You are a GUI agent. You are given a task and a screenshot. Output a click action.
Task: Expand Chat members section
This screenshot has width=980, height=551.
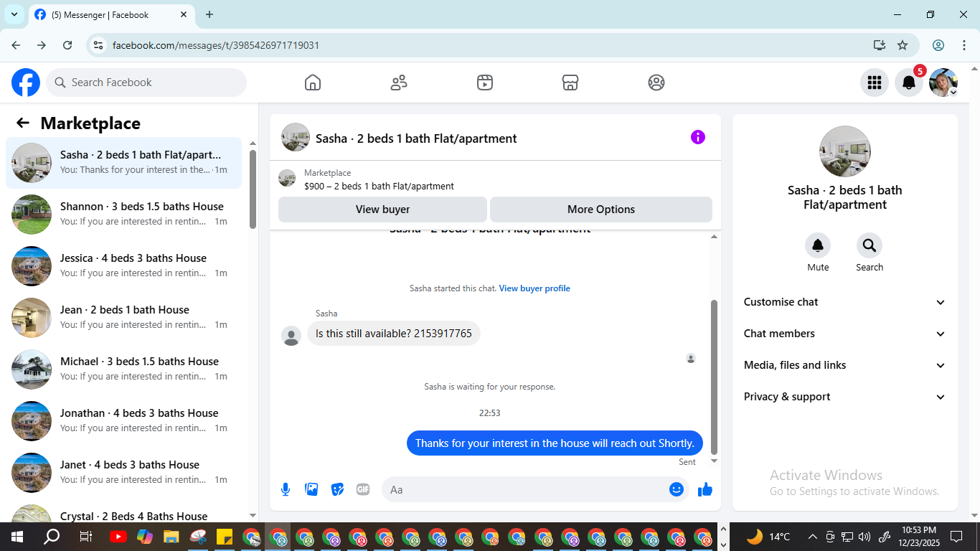845,334
